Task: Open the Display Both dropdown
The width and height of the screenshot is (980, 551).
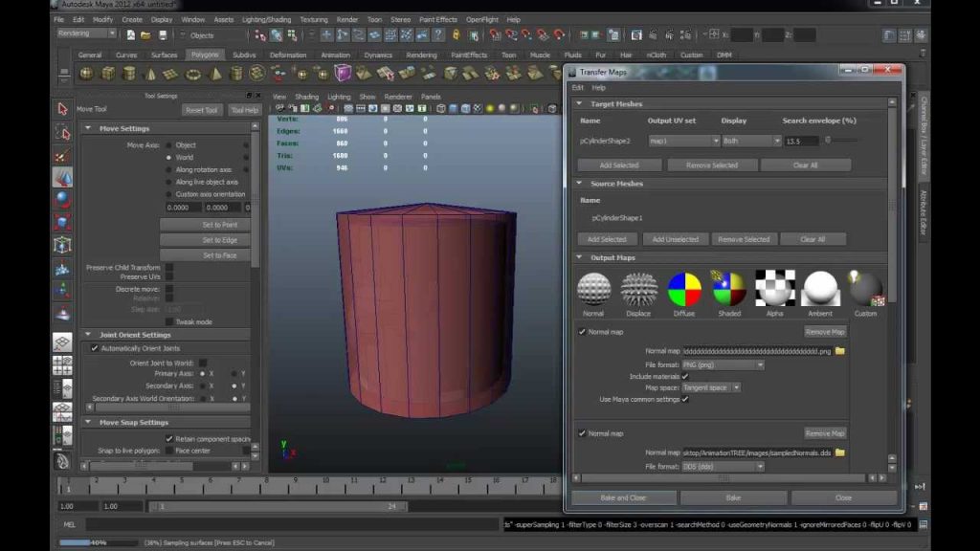Action: point(751,142)
